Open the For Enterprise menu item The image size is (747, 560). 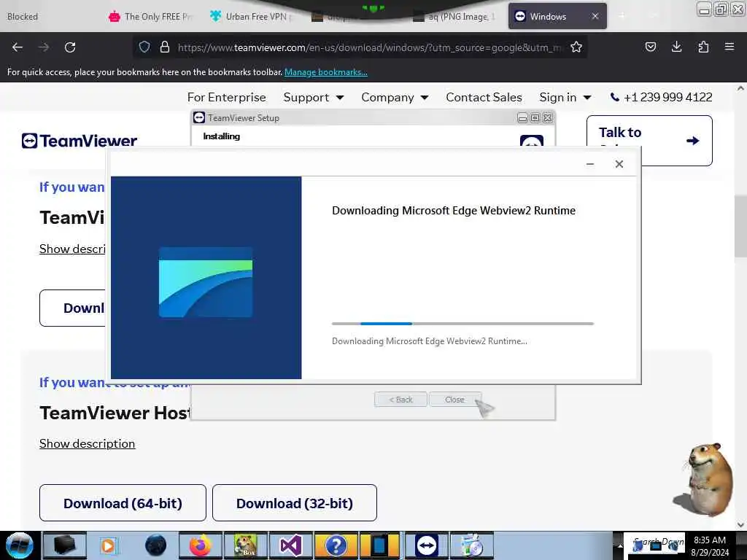(227, 97)
